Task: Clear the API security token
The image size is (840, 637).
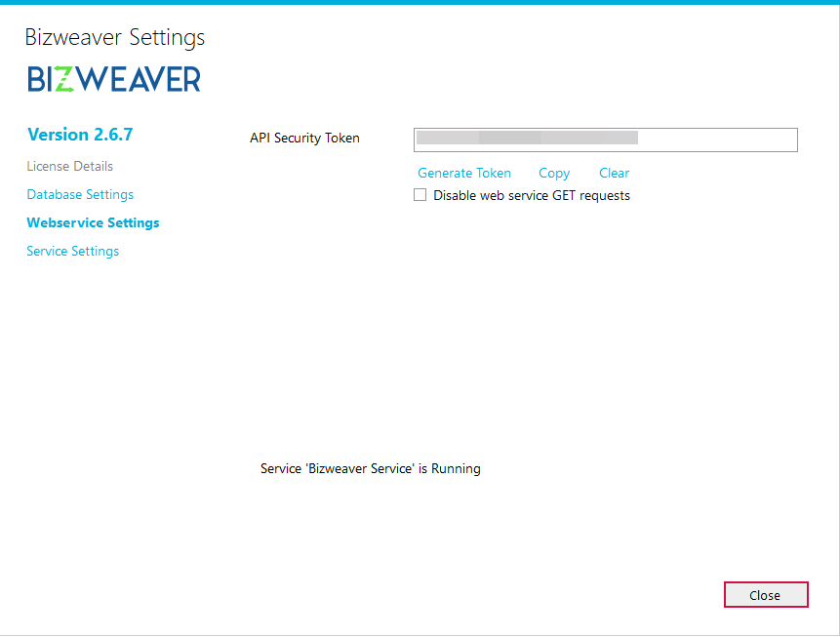Action: pos(614,173)
